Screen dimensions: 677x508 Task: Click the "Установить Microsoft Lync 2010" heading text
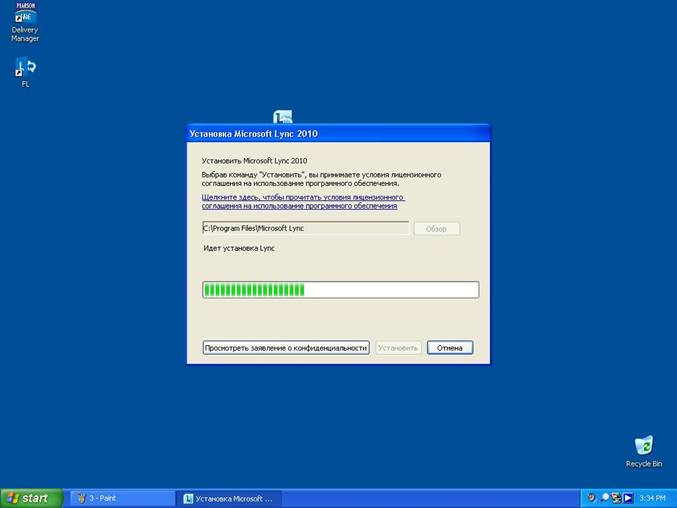[x=254, y=161]
